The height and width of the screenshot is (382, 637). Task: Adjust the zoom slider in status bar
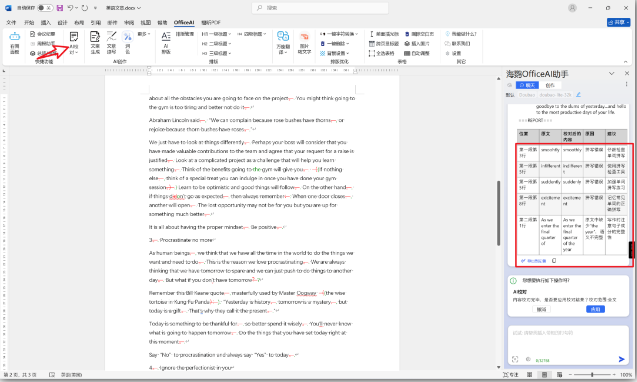click(592, 375)
